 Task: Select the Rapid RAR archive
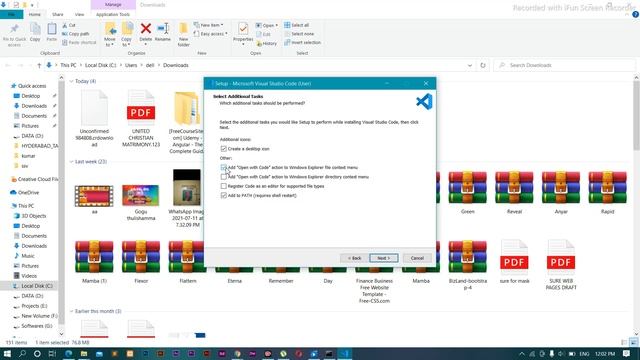pos(607,193)
